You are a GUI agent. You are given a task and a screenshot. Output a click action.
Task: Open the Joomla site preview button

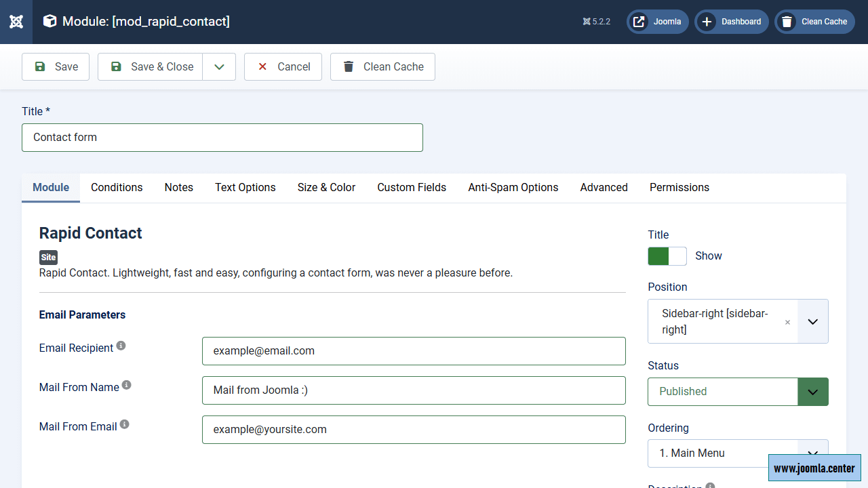click(x=658, y=22)
